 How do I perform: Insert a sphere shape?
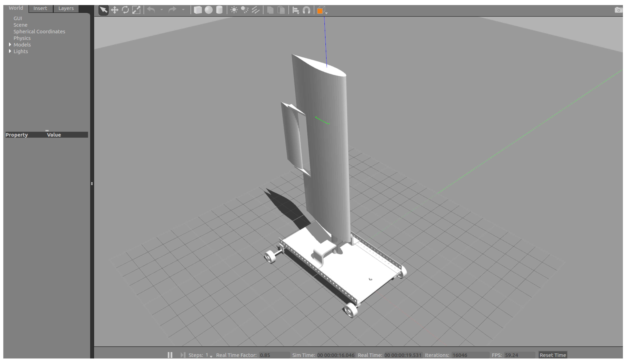pos(209,10)
